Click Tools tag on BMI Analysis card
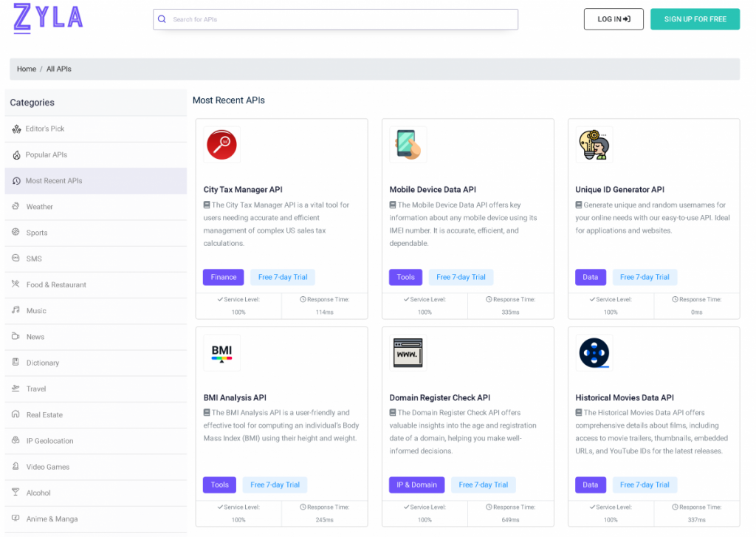Image resolution: width=756 pixels, height=537 pixels. [219, 485]
